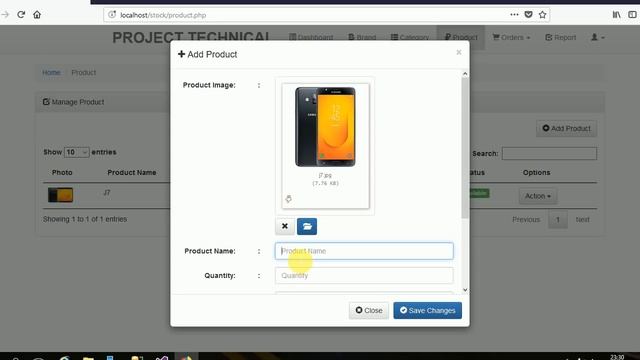The image size is (640, 360).
Task: Browse for a product image with folder button
Action: tap(307, 226)
